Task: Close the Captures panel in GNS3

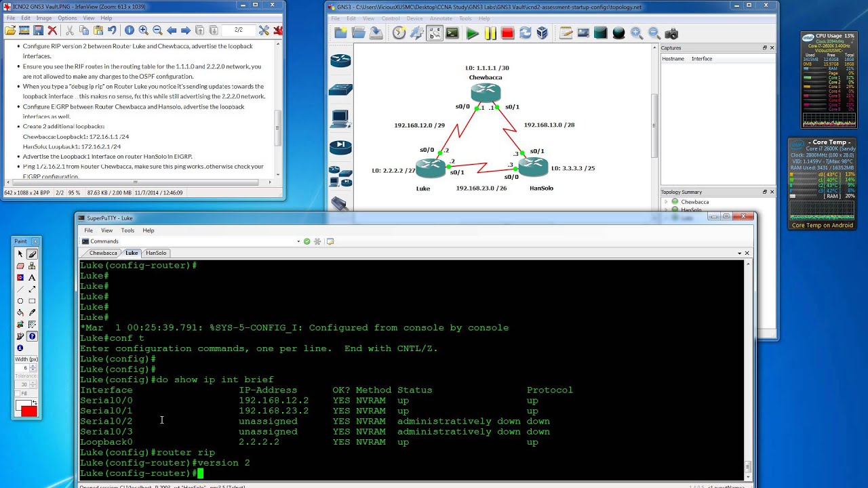Action: [772, 48]
